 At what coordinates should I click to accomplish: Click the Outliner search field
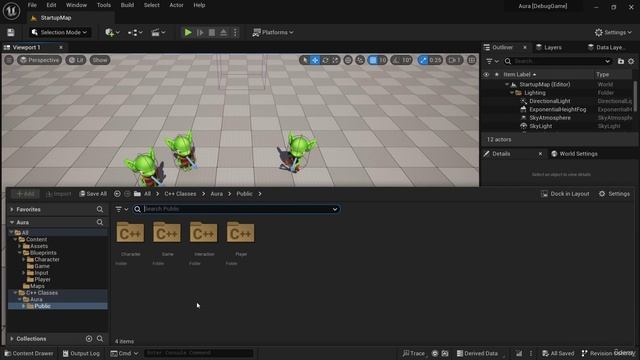[x=558, y=61]
